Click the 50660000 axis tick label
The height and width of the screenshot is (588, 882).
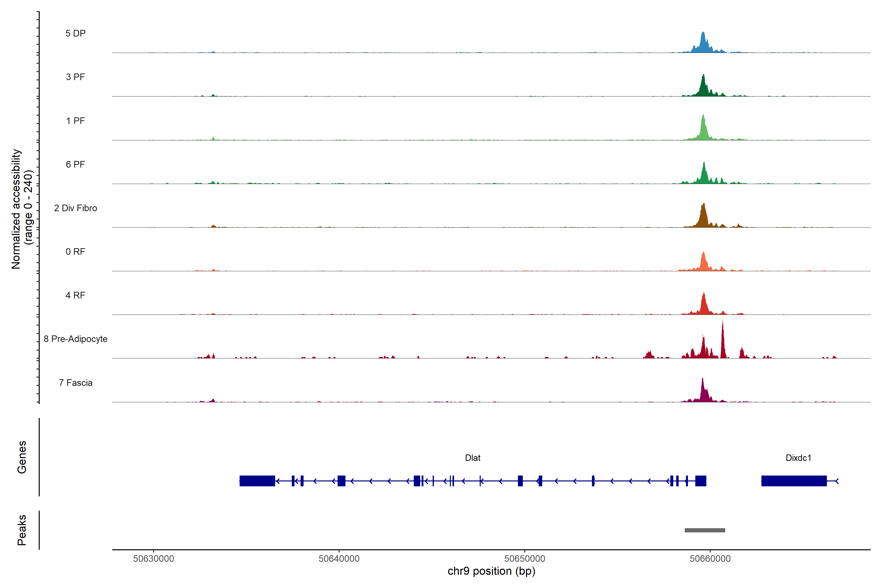point(710,558)
